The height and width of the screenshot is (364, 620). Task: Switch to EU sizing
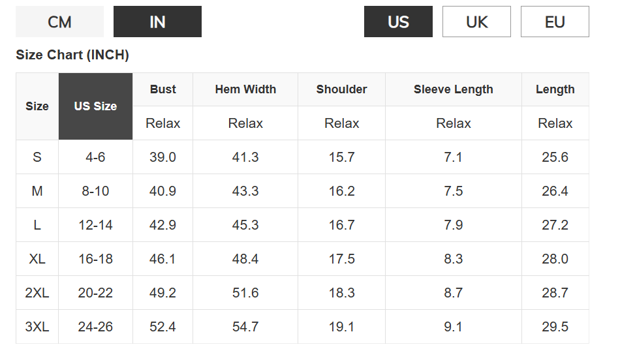[555, 22]
